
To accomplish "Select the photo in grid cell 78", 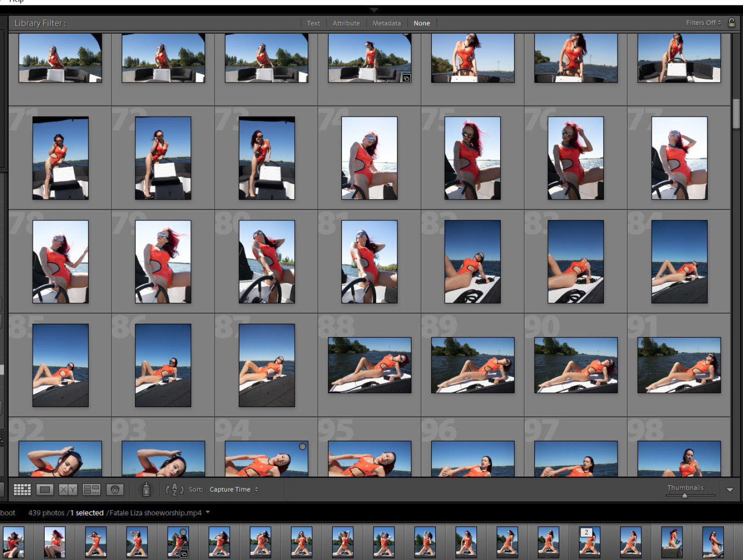I will tap(60, 262).
